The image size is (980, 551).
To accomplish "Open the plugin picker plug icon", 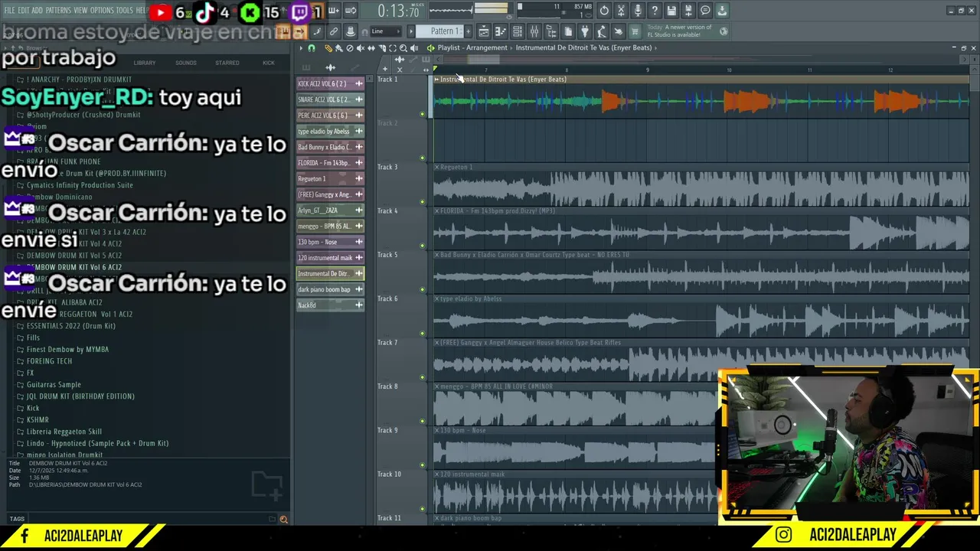I will (x=585, y=31).
